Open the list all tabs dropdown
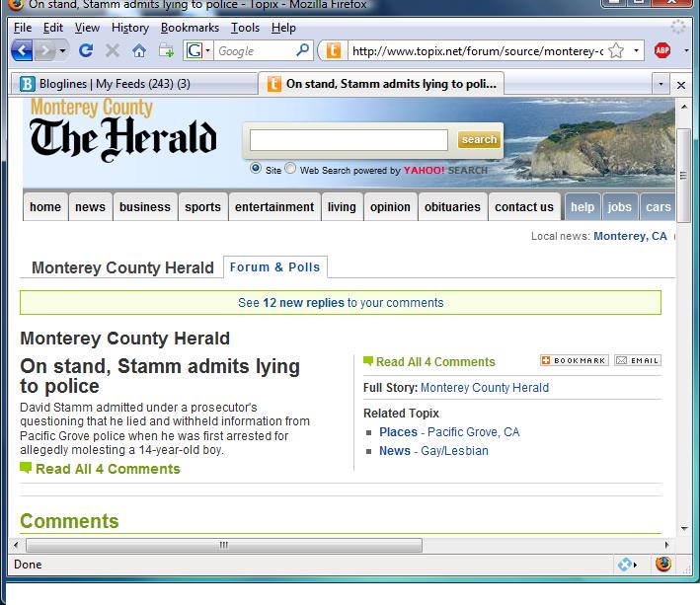The image size is (700, 605). [x=661, y=85]
